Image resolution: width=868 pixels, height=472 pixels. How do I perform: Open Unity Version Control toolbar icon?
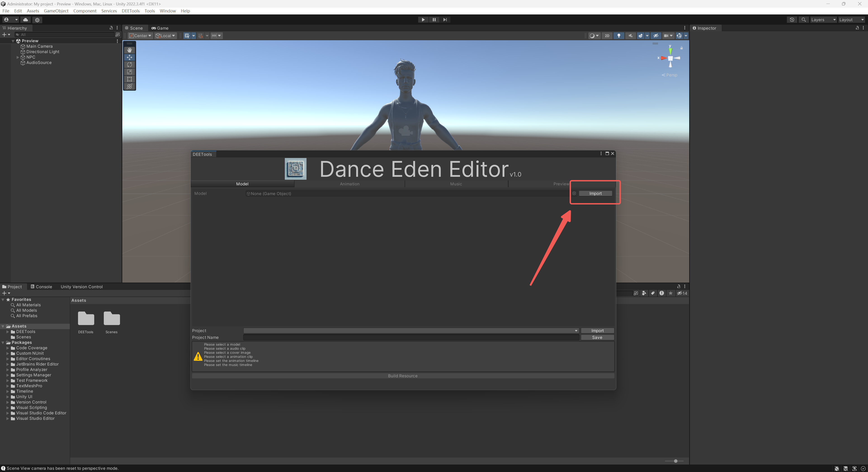tap(37, 20)
